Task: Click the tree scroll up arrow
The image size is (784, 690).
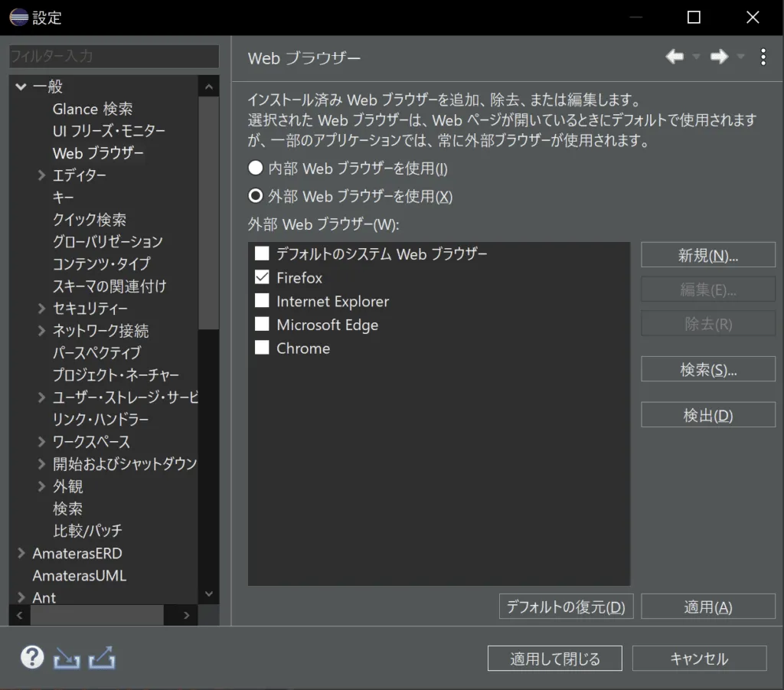Action: (x=209, y=87)
